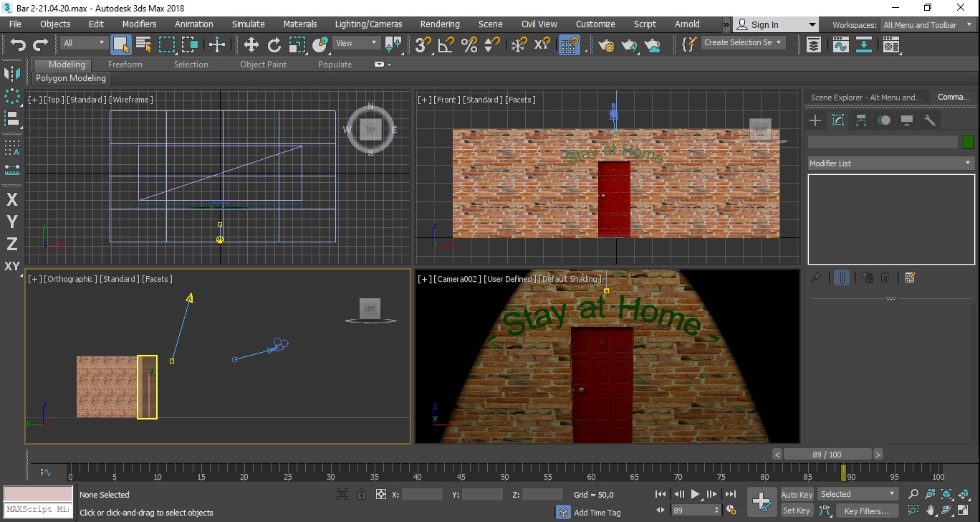
Task: Expand the Sign In dropdown arrow
Action: coord(812,24)
